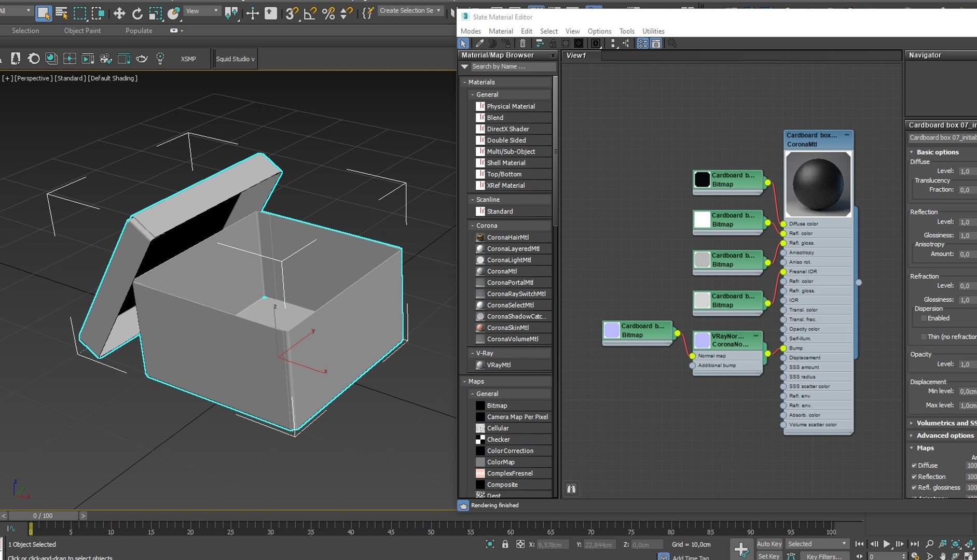The width and height of the screenshot is (977, 560).
Task: Toggle Show Background in Preview icon
Action: click(x=579, y=44)
